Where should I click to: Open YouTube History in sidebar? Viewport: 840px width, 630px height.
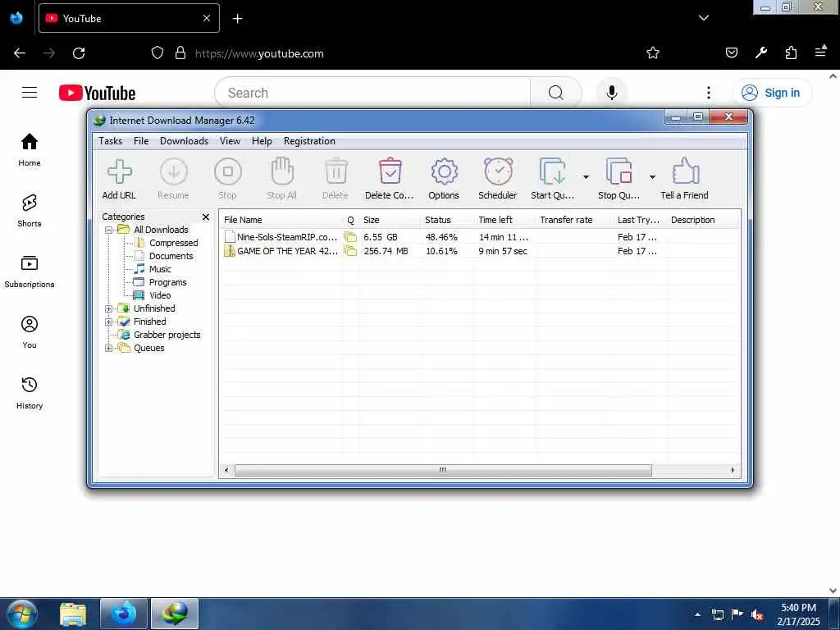(x=30, y=393)
